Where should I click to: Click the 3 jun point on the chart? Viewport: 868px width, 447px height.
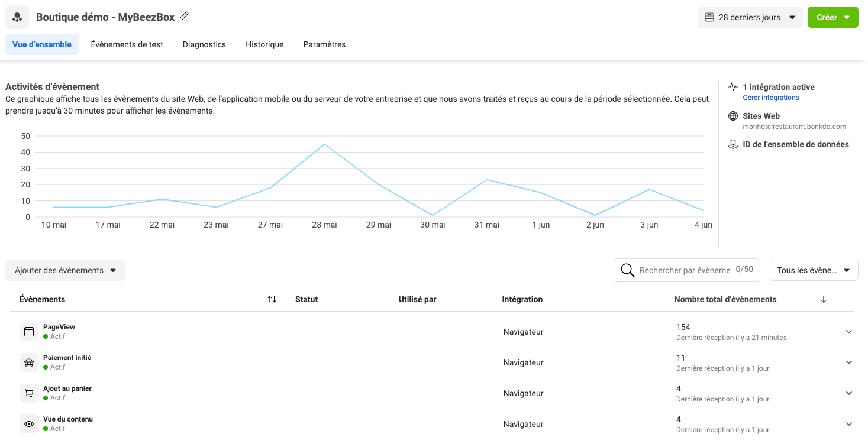click(x=649, y=189)
